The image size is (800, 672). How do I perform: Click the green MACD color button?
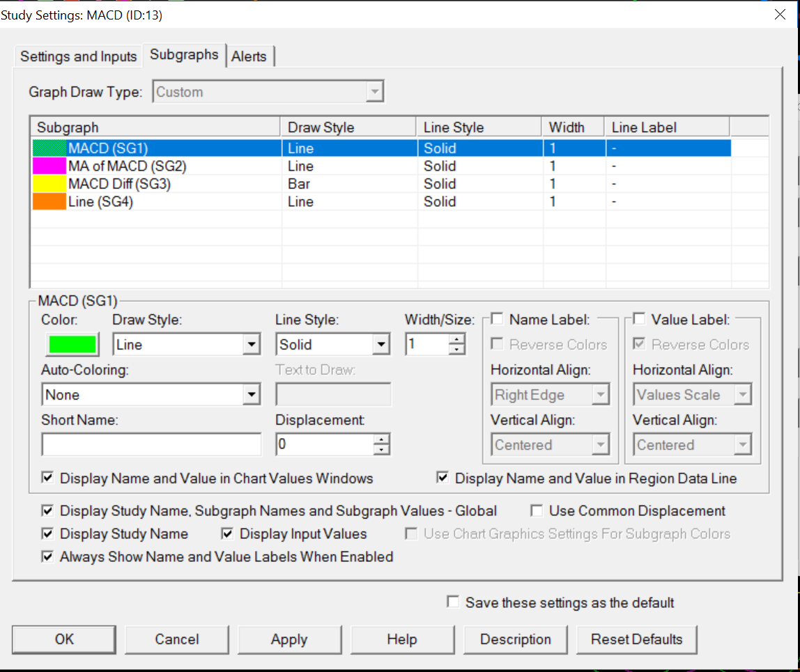point(72,344)
